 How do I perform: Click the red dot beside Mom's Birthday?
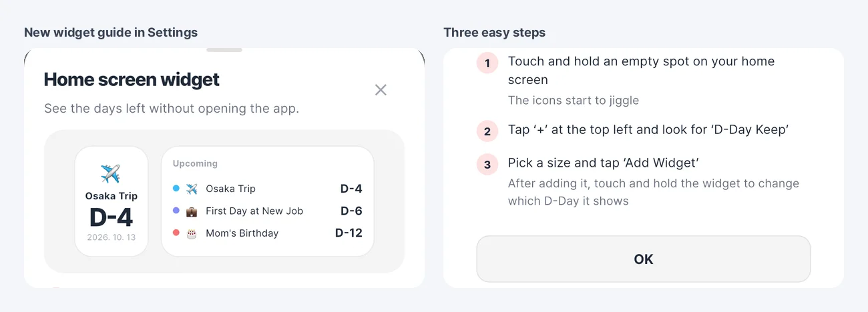[176, 233]
